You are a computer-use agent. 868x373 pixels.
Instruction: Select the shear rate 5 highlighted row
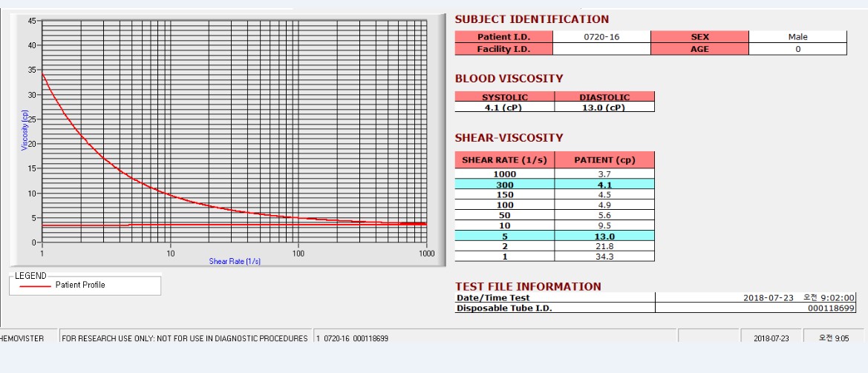pyautogui.click(x=555, y=236)
